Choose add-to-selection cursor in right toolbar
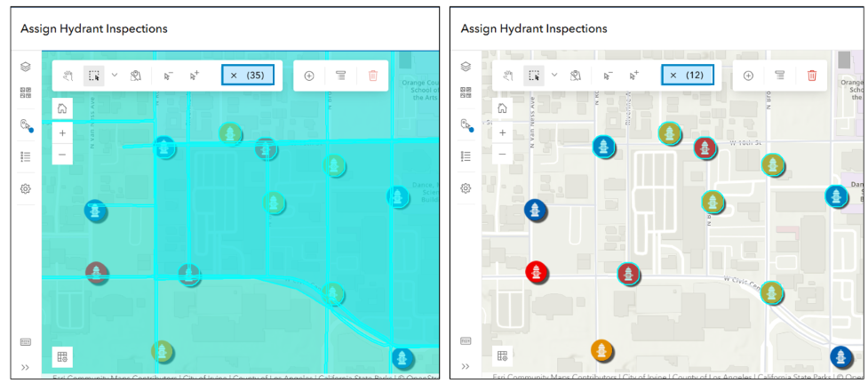Viewport: 868px width, 391px height. pyautogui.click(x=633, y=76)
